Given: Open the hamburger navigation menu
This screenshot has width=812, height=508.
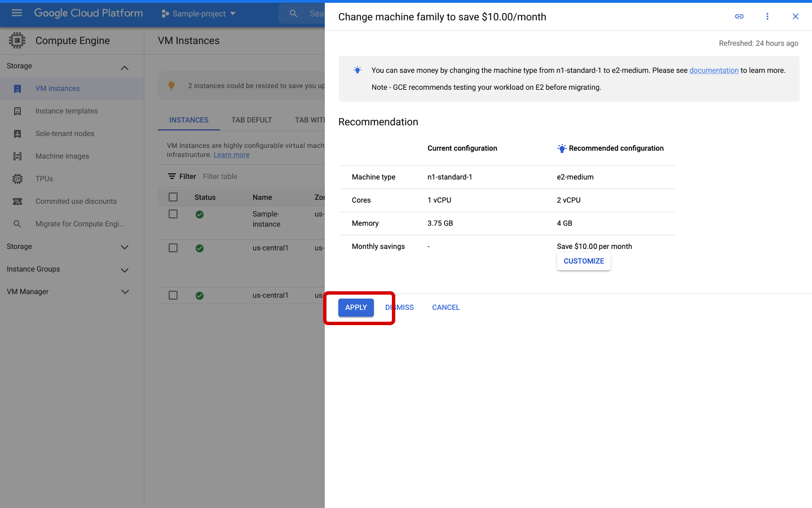Looking at the screenshot, I should [17, 13].
